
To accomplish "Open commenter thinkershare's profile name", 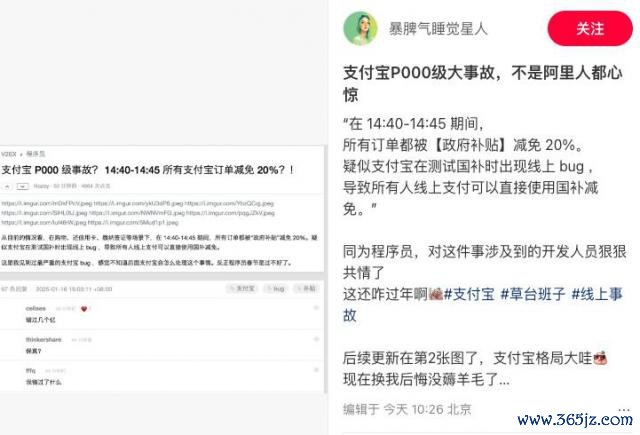I will click(x=43, y=340).
